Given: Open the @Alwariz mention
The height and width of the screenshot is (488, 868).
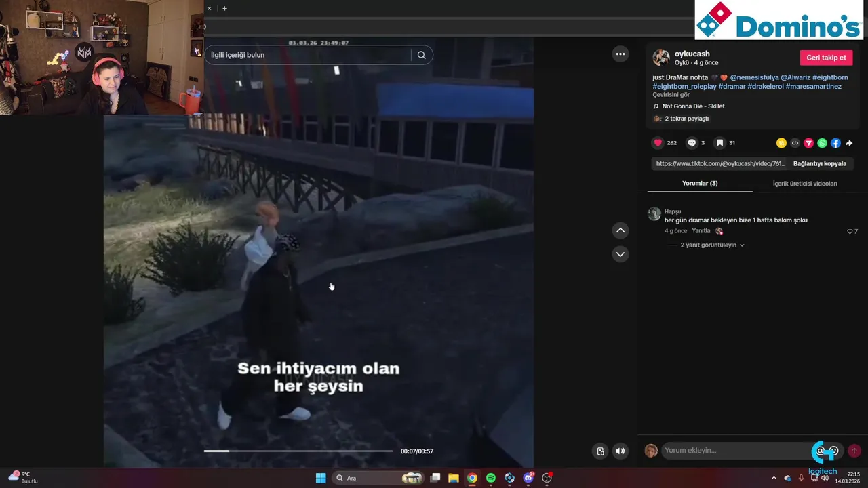Looking at the screenshot, I should (795, 77).
